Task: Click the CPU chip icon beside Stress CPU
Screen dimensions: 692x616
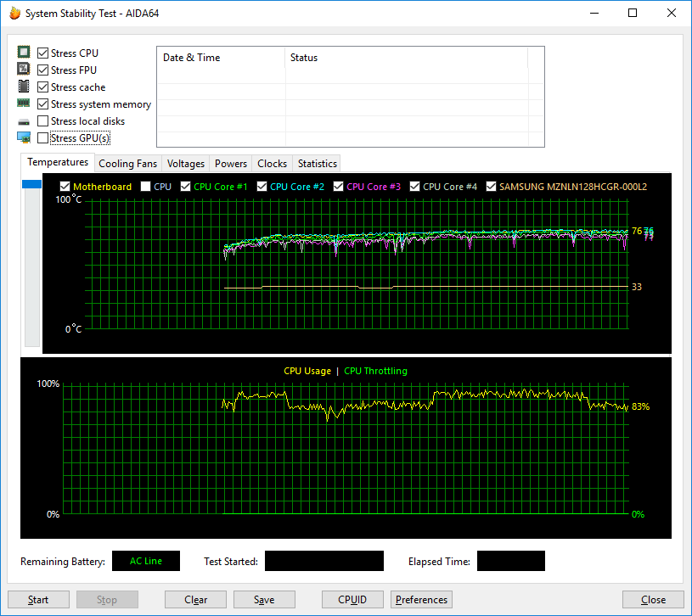Action: click(x=24, y=52)
